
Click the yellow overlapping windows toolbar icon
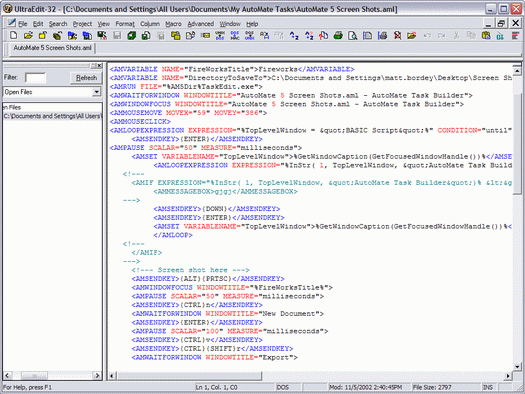point(175,35)
